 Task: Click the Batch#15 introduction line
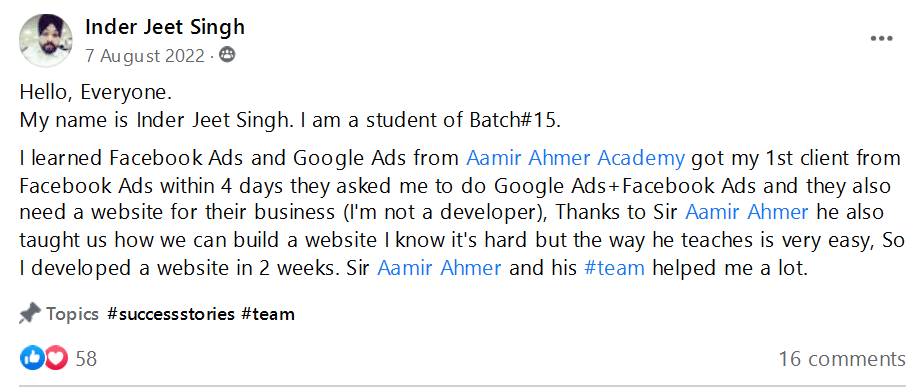pyautogui.click(x=290, y=121)
